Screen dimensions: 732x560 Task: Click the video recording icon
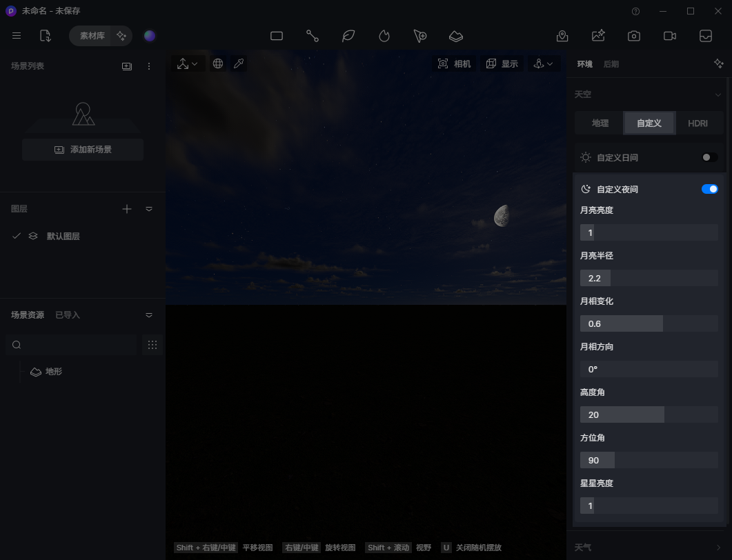pyautogui.click(x=670, y=36)
